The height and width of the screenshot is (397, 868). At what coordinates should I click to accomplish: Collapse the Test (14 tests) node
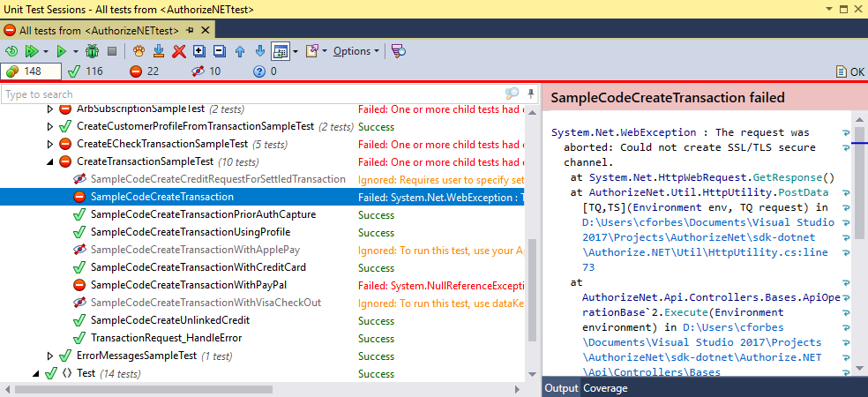[x=36, y=374]
